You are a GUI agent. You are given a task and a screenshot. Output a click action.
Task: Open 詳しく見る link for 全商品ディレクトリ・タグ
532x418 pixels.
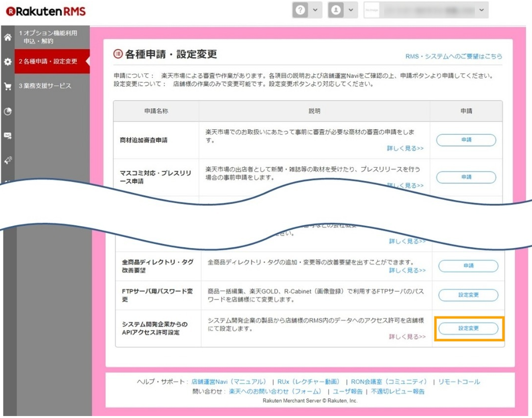(x=407, y=270)
